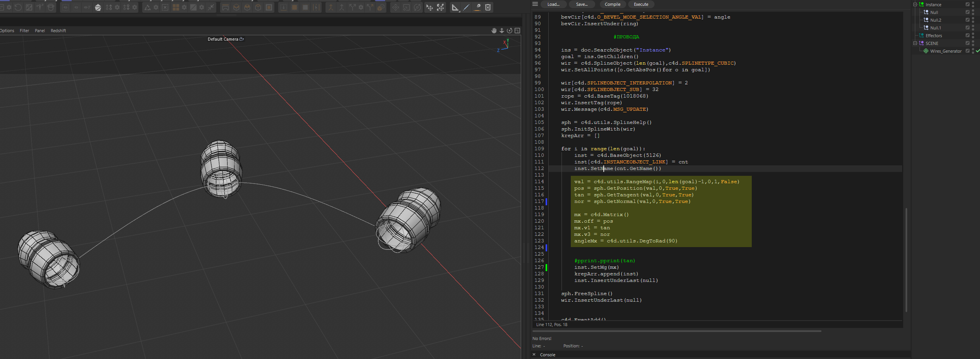Open the script editor hamburger menu

coord(535,4)
